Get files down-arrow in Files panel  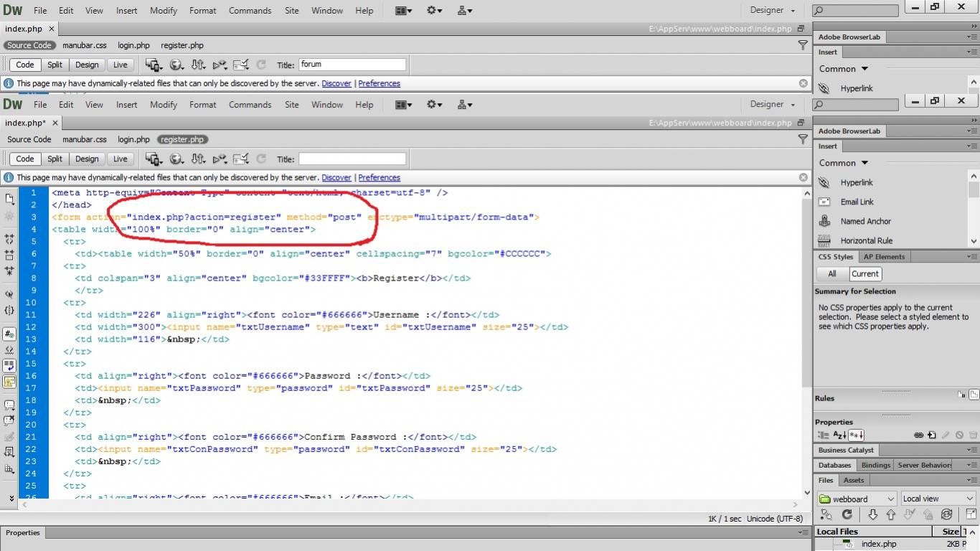873,514
